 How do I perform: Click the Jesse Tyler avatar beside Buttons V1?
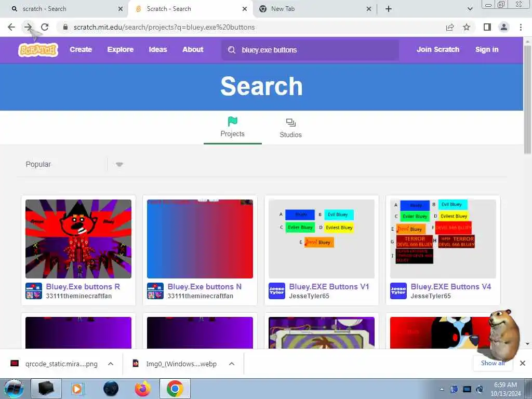pyautogui.click(x=277, y=291)
